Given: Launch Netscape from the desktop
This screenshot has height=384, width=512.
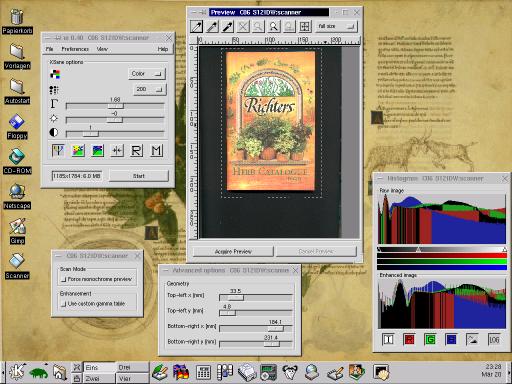Looking at the screenshot, I should click(17, 197).
